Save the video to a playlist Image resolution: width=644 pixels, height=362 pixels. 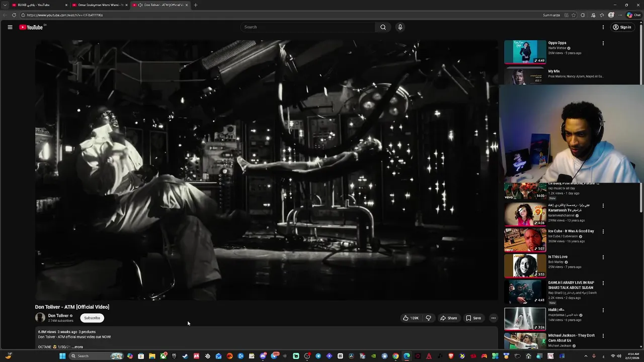pyautogui.click(x=473, y=318)
